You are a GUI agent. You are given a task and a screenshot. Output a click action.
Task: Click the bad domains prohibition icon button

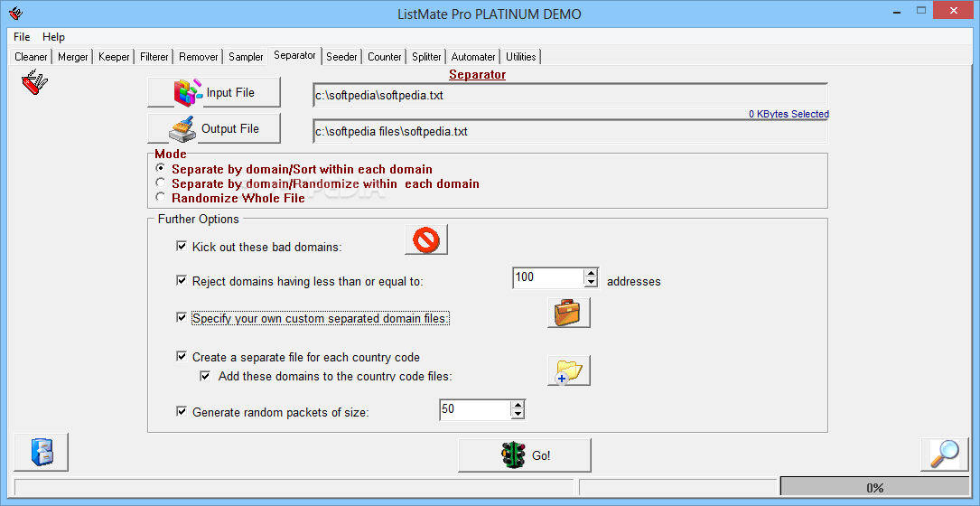click(426, 240)
